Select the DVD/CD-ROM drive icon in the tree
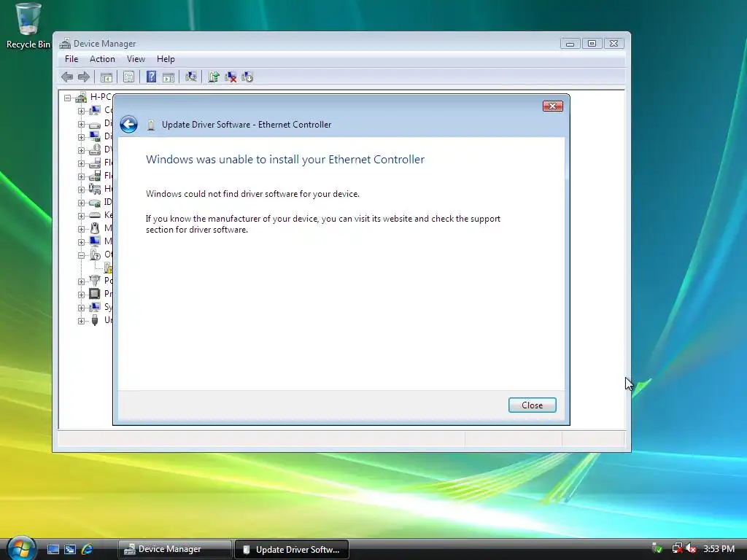Screen dimensions: 747x560 [x=95, y=149]
